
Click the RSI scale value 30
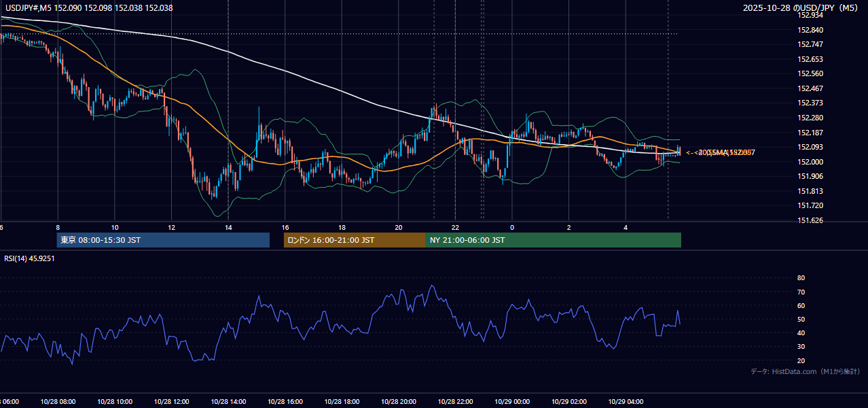pyautogui.click(x=801, y=347)
